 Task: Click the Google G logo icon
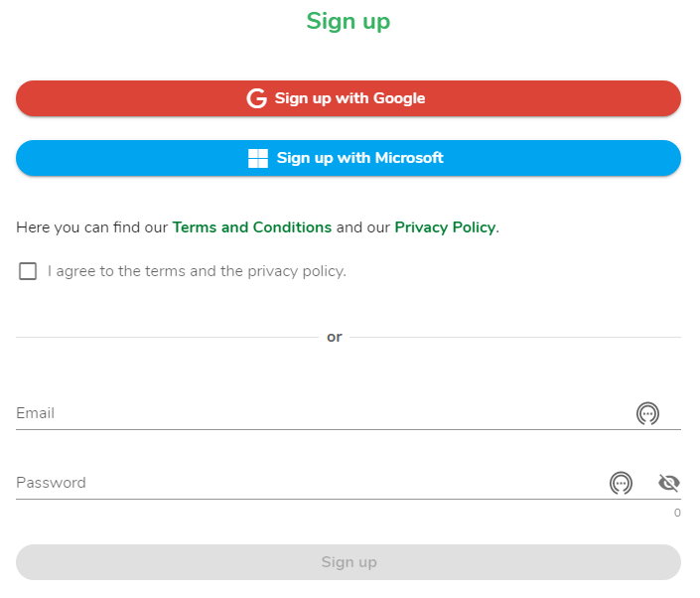click(x=257, y=98)
